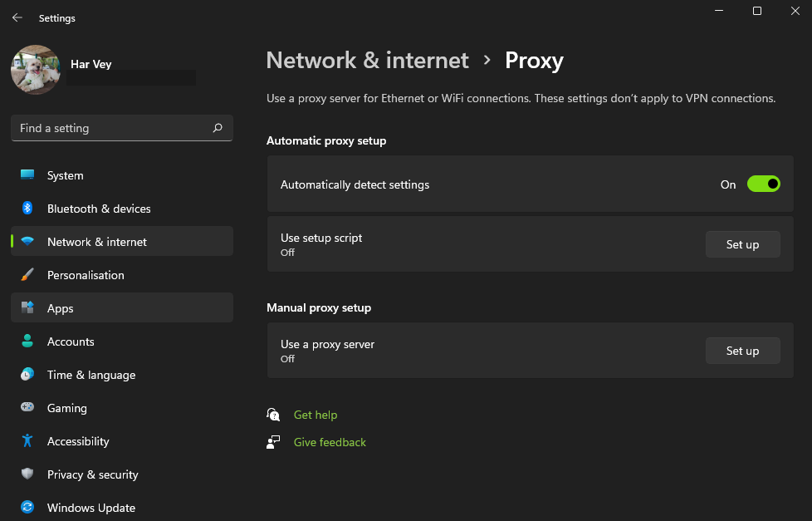Open Bluetooth & devices settings
The width and height of the screenshot is (812, 521).
(122, 209)
